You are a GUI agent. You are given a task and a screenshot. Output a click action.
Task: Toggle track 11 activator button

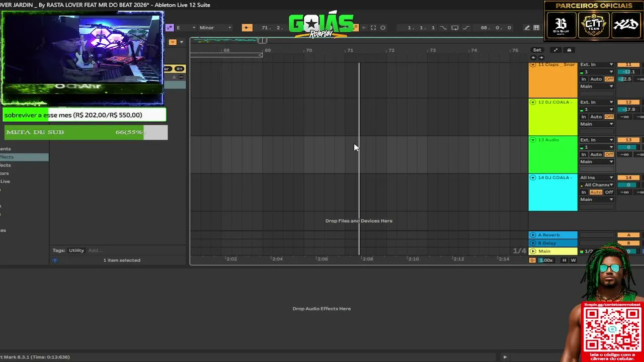click(x=628, y=65)
